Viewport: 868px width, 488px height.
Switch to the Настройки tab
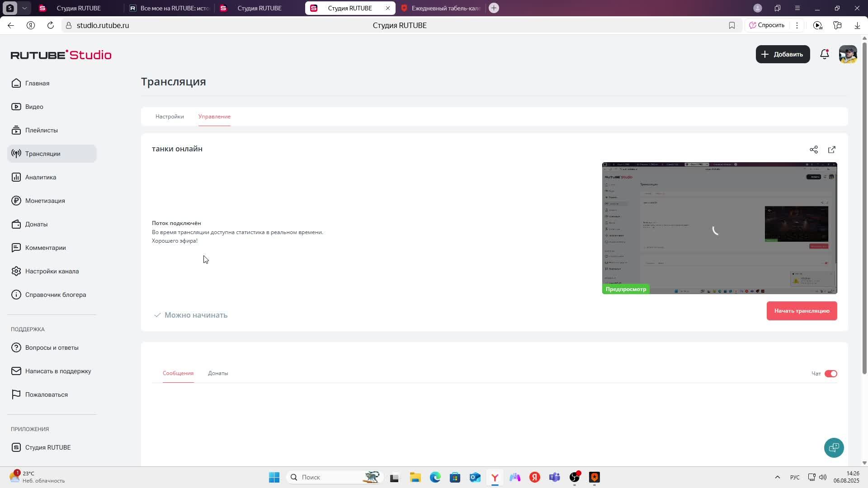point(170,117)
